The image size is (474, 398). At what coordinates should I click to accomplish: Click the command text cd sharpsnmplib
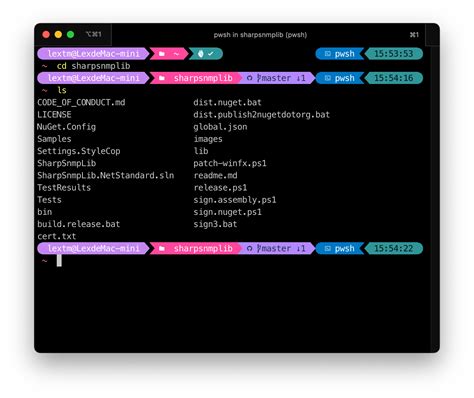93,66
